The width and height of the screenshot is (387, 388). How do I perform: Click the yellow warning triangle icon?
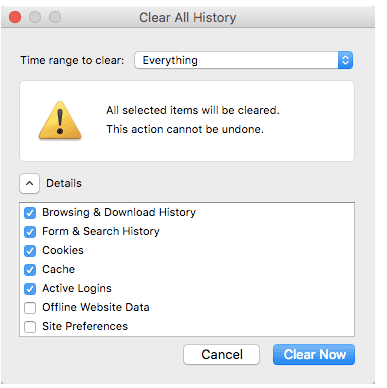click(60, 120)
